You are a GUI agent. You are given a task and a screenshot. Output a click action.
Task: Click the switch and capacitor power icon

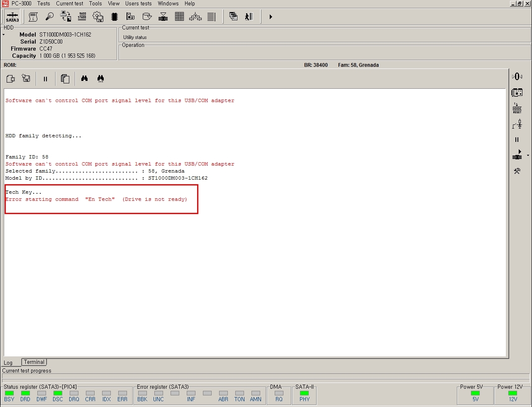517,124
